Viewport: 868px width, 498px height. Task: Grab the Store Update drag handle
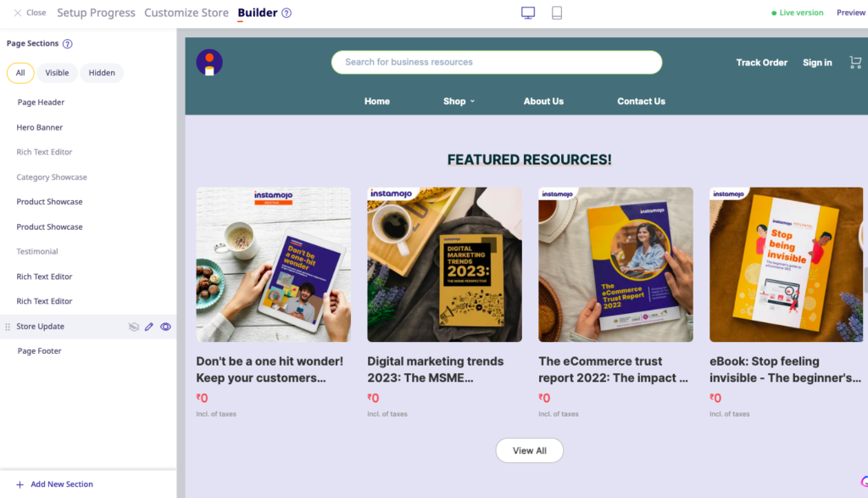click(x=8, y=327)
